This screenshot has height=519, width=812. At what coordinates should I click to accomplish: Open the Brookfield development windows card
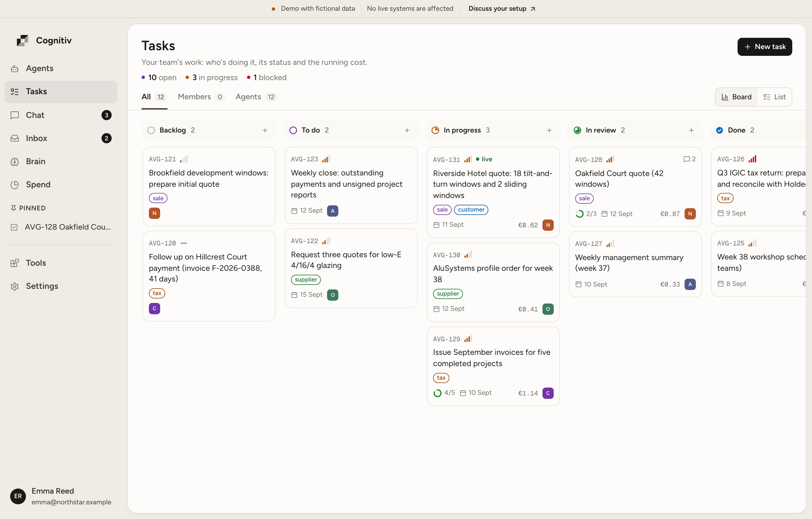209,186
